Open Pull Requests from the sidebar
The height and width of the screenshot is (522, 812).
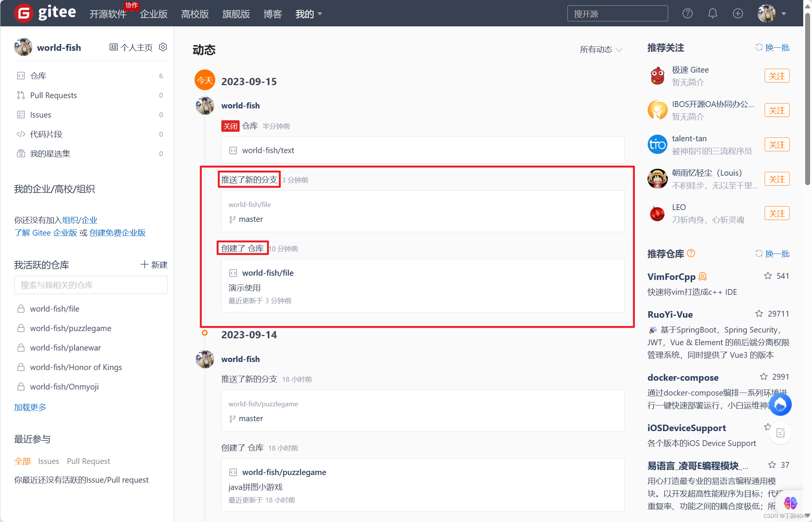53,95
